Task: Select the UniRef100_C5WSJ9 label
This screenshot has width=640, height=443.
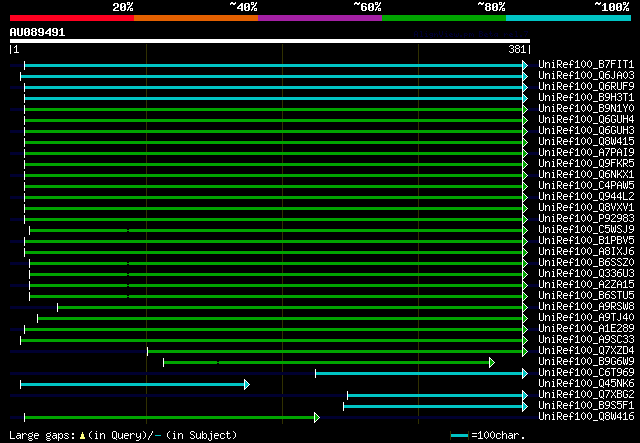Action: point(586,230)
